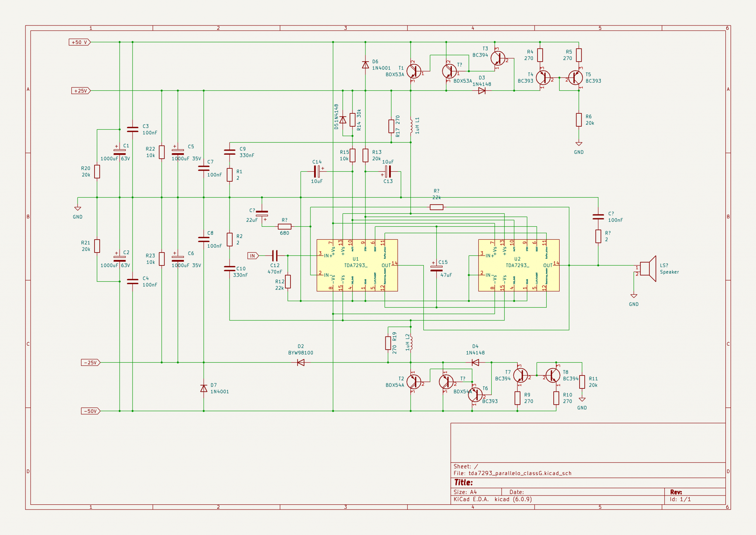Viewport: 756px width, 535px height.
Task: Click the 'Rev:' field in title block
Action: point(676,492)
